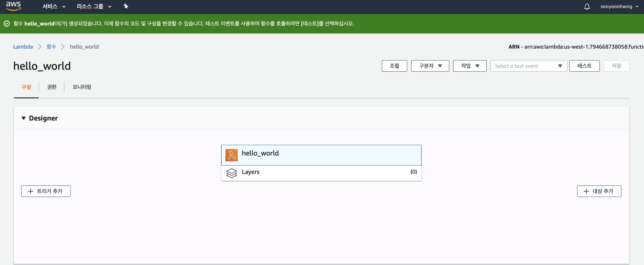
Task: Open the seoyeonhwng account menu
Action: coord(620,6)
